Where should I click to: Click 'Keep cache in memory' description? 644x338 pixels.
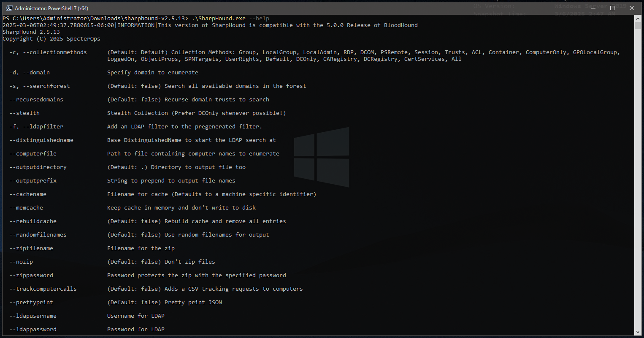click(181, 208)
